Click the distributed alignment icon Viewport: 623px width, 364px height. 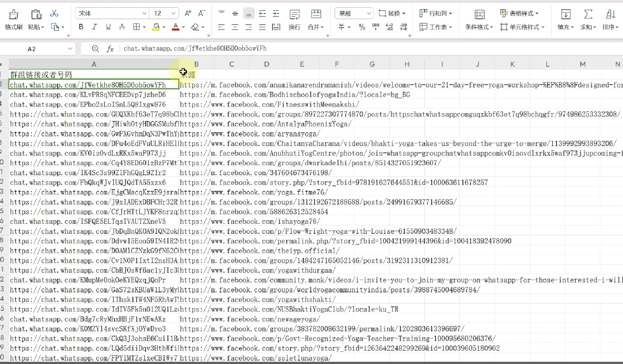pyautogui.click(x=276, y=27)
